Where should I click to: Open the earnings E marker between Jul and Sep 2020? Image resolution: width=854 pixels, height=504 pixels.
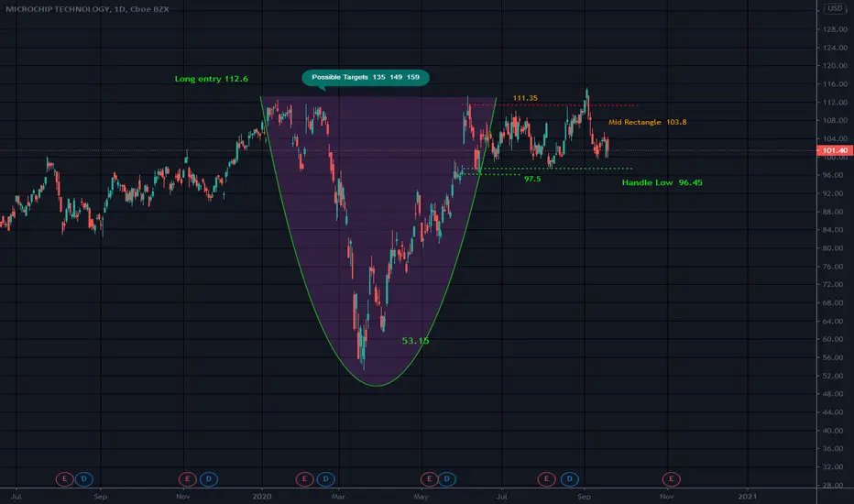tap(546, 479)
